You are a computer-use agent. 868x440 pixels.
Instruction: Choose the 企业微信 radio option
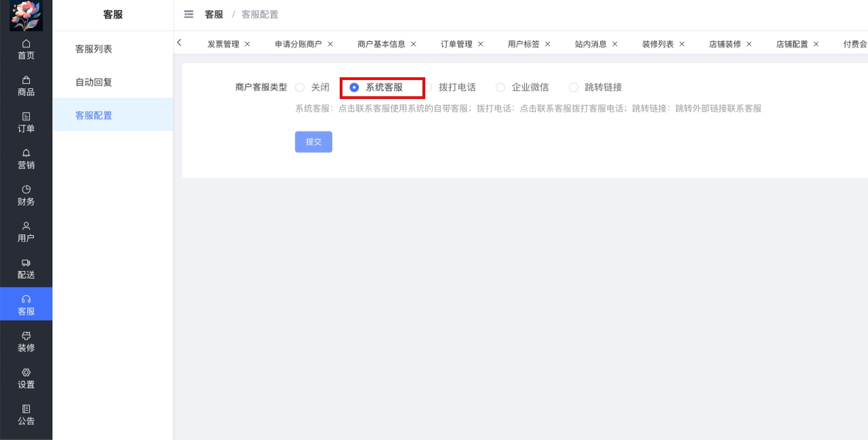click(x=500, y=87)
